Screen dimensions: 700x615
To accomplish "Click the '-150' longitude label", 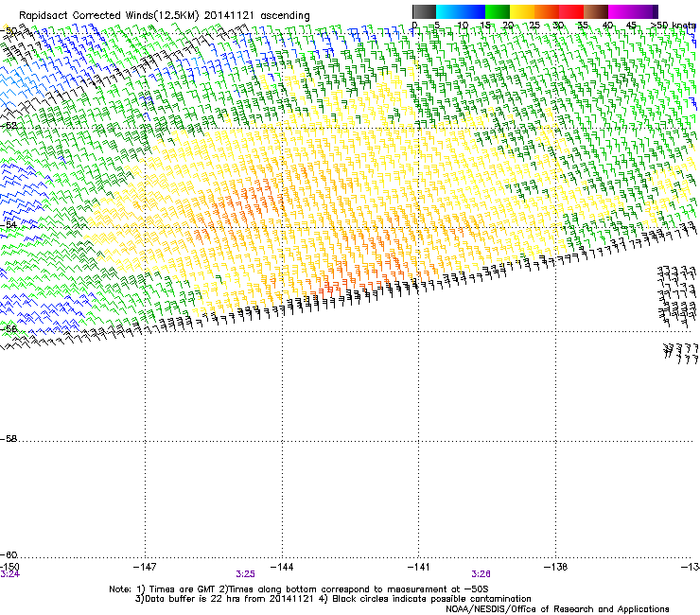I will [x=9, y=567].
